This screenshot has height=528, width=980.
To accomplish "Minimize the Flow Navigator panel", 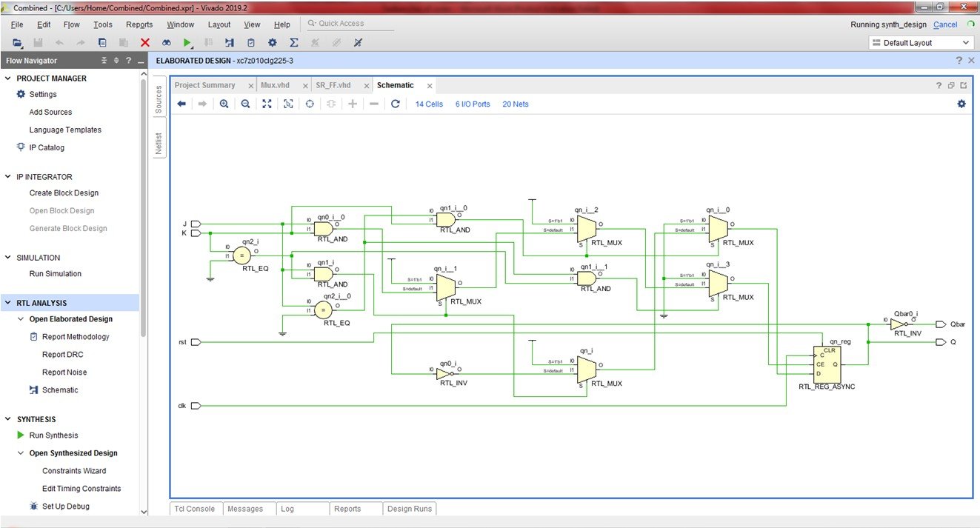I will click(141, 61).
